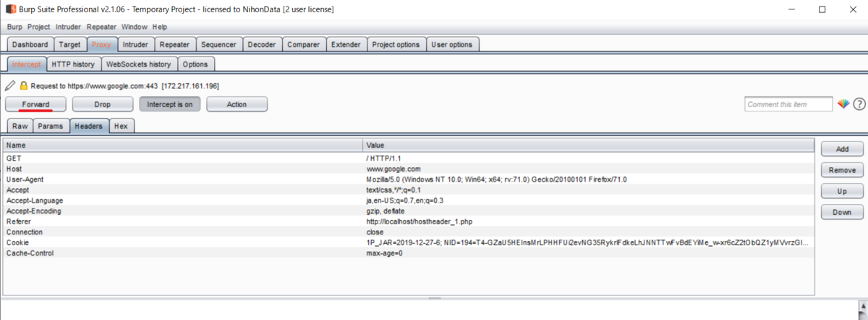868x320 pixels.
Task: Select the GET row in headers table
Action: (x=409, y=157)
